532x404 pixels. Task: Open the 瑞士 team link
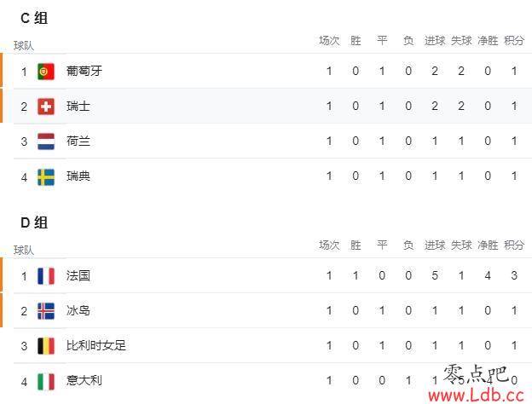pos(78,107)
